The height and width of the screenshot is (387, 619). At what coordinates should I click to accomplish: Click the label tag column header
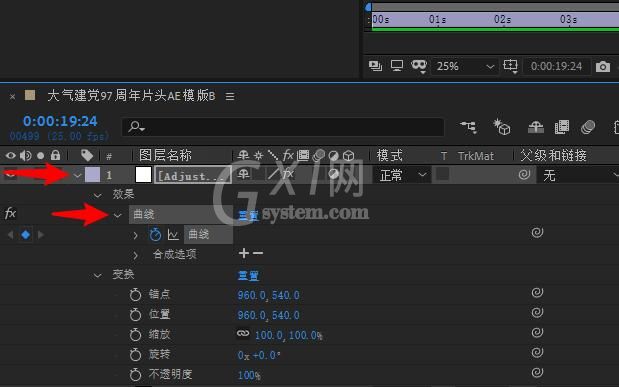(x=87, y=156)
